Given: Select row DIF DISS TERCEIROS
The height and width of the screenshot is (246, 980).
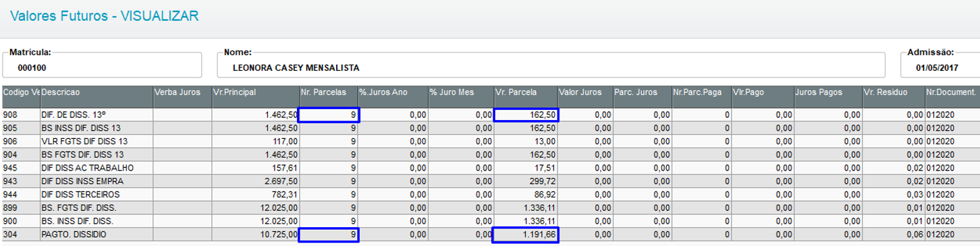Looking at the screenshot, I should pyautogui.click(x=490, y=194).
